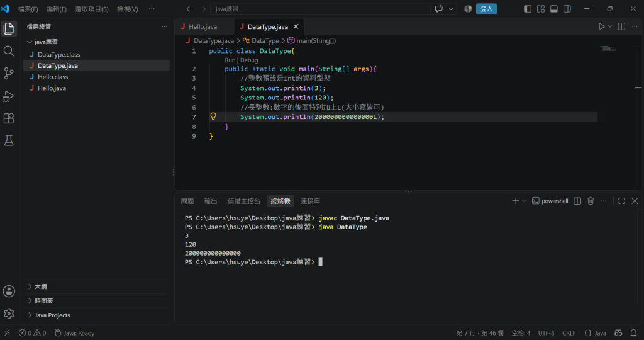Open the 檔案(F) menu
The image size is (644, 340).
tap(28, 9)
